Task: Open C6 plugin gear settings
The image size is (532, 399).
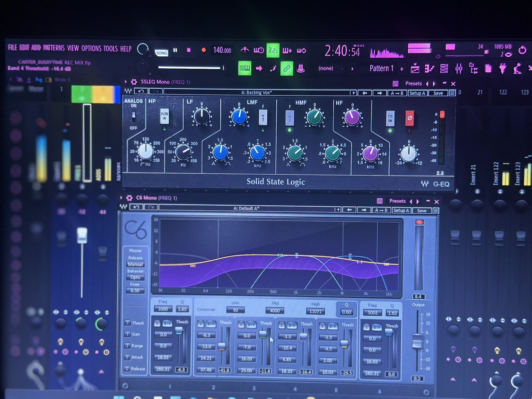Action: tap(129, 198)
